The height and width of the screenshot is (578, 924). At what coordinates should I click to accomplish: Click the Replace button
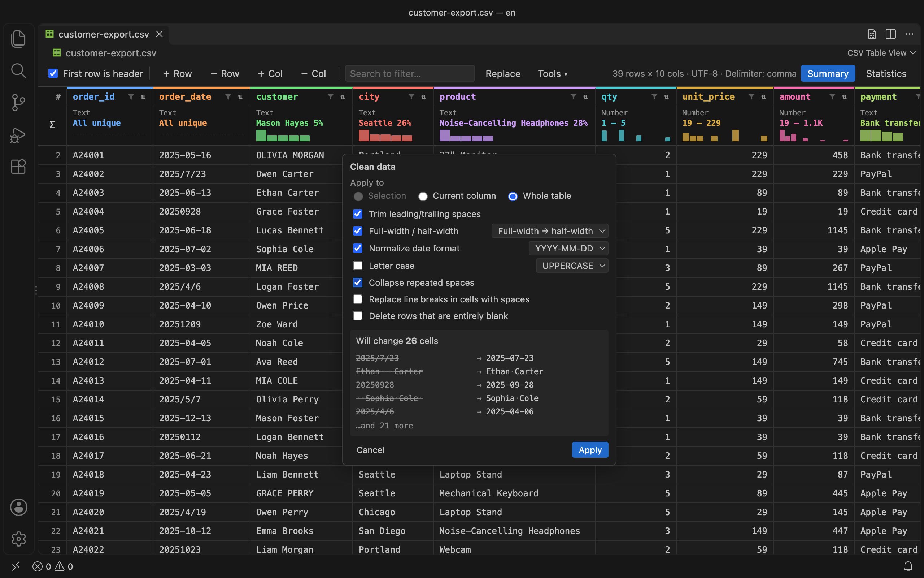pyautogui.click(x=503, y=73)
